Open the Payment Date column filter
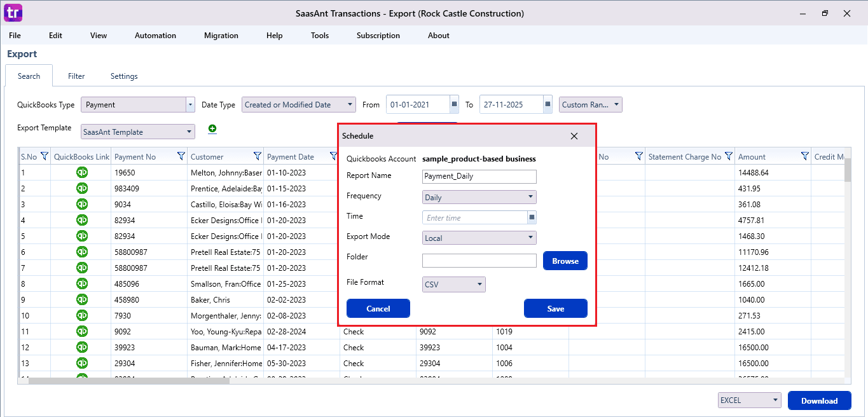Viewport: 868px width, 417px height. click(333, 156)
